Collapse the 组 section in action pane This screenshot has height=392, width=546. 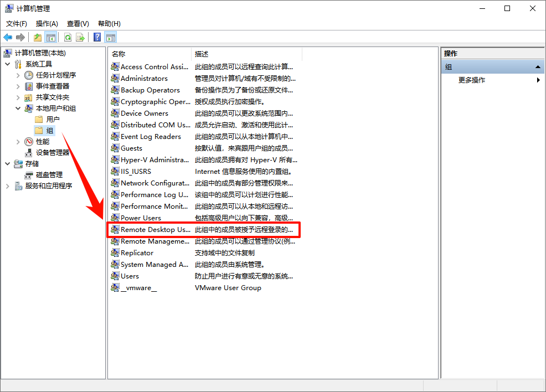point(538,66)
